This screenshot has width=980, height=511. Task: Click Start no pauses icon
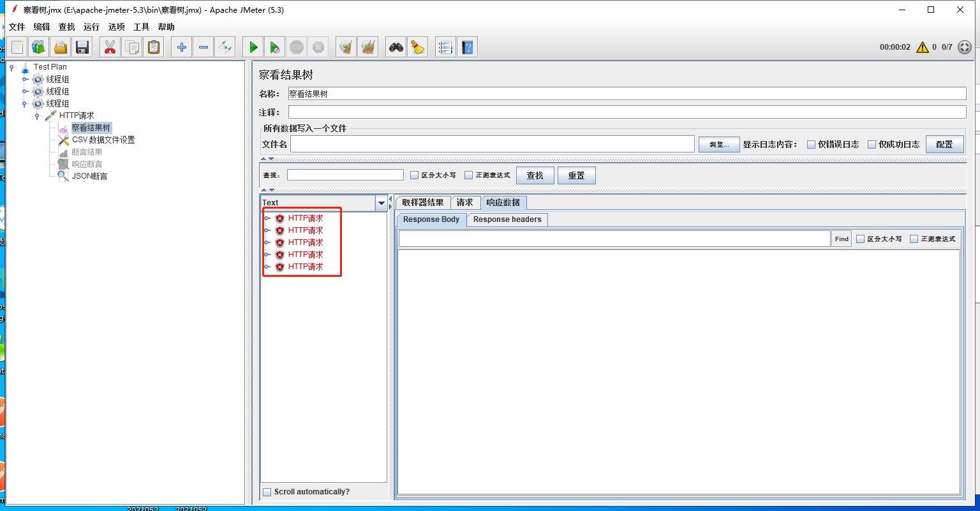point(275,47)
